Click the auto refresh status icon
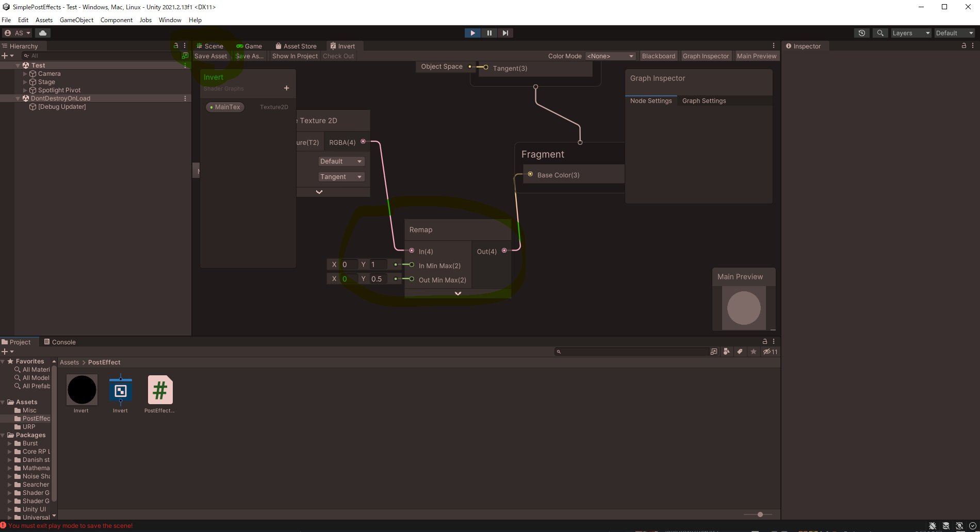 pyautogui.click(x=959, y=526)
